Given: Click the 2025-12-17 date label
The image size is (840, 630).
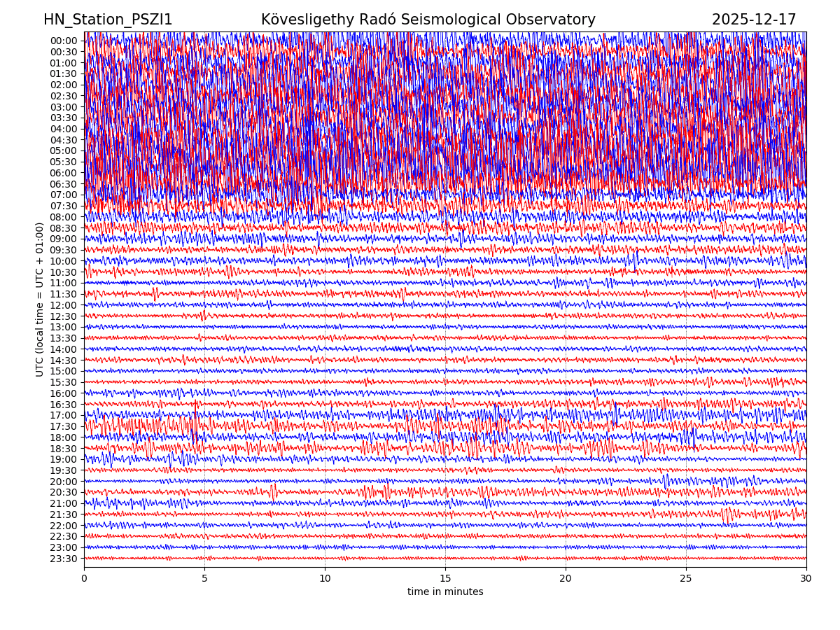Looking at the screenshot, I should [x=753, y=20].
